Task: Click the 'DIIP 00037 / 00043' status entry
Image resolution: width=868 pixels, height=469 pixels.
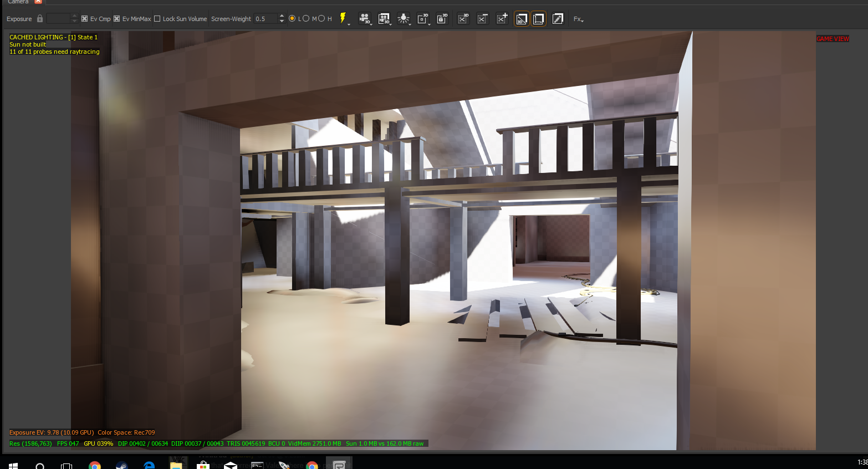Action: pos(197,443)
